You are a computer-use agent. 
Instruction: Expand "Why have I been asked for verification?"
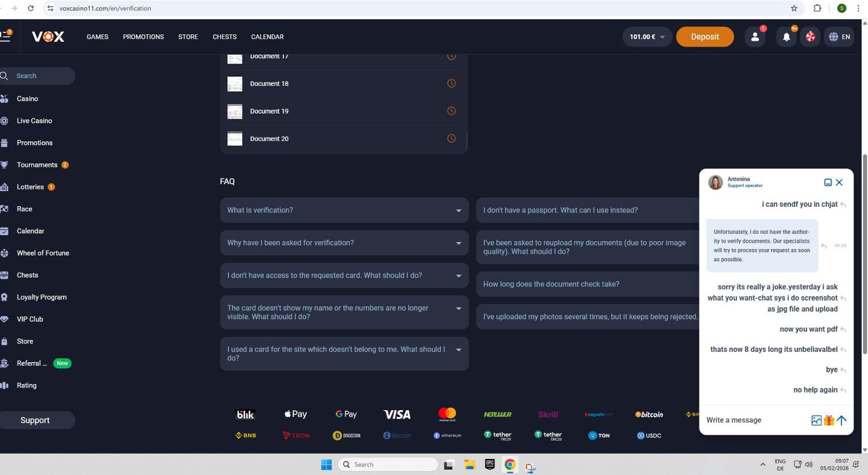point(344,243)
